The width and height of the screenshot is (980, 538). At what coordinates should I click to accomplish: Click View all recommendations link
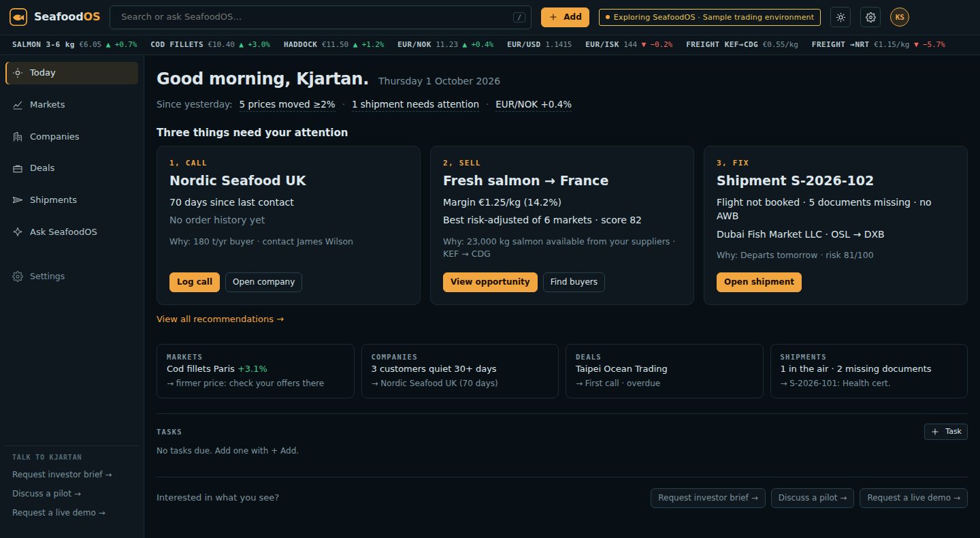click(x=220, y=319)
